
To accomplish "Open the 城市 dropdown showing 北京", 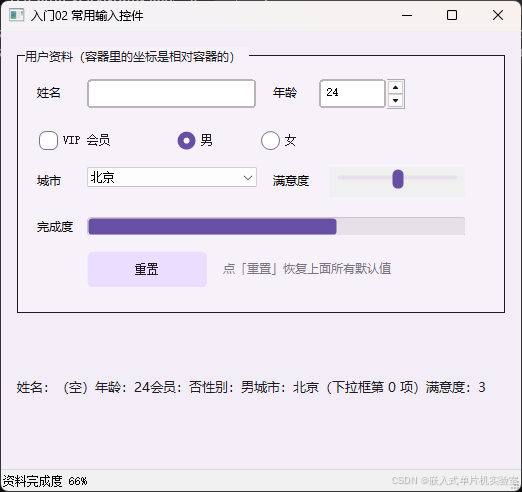I will (x=172, y=177).
